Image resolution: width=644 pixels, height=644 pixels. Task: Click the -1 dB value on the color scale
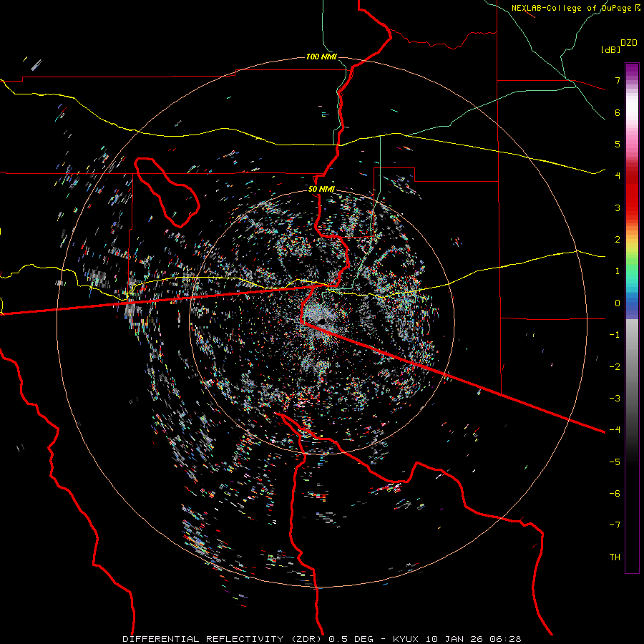[615, 335]
